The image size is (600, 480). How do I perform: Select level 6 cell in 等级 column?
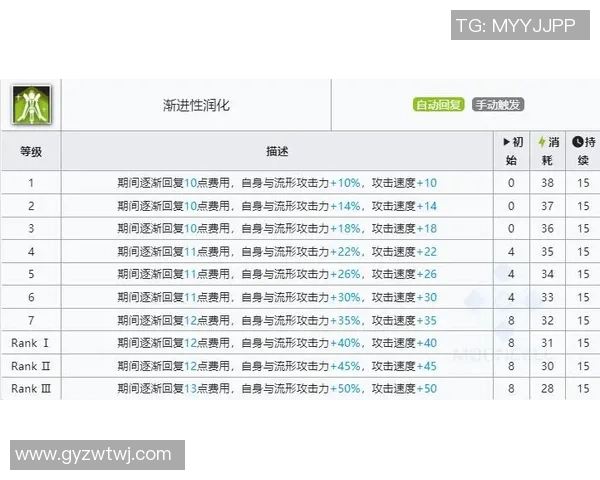tap(31, 297)
